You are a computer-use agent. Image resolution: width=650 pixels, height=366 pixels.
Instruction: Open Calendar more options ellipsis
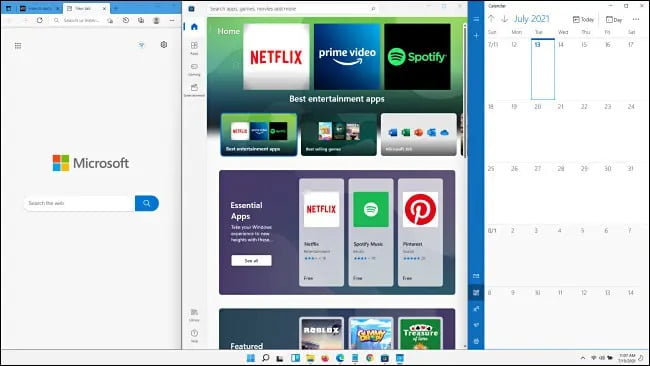(x=636, y=19)
